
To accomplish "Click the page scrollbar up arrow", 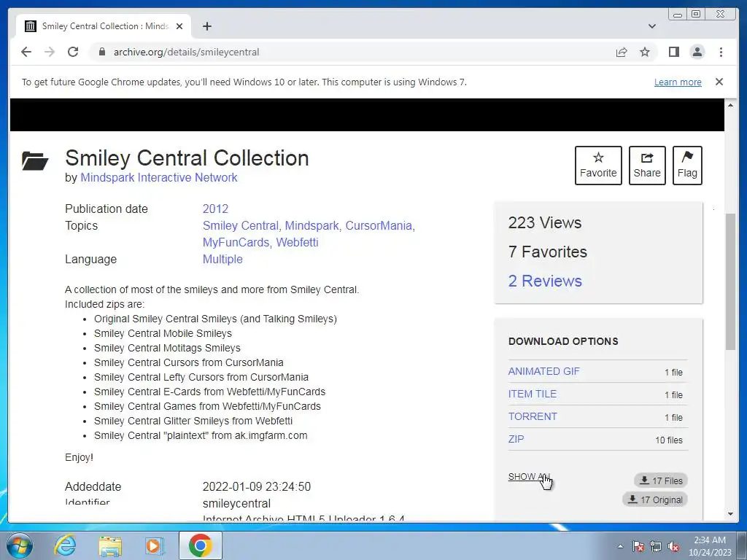I will (x=730, y=104).
